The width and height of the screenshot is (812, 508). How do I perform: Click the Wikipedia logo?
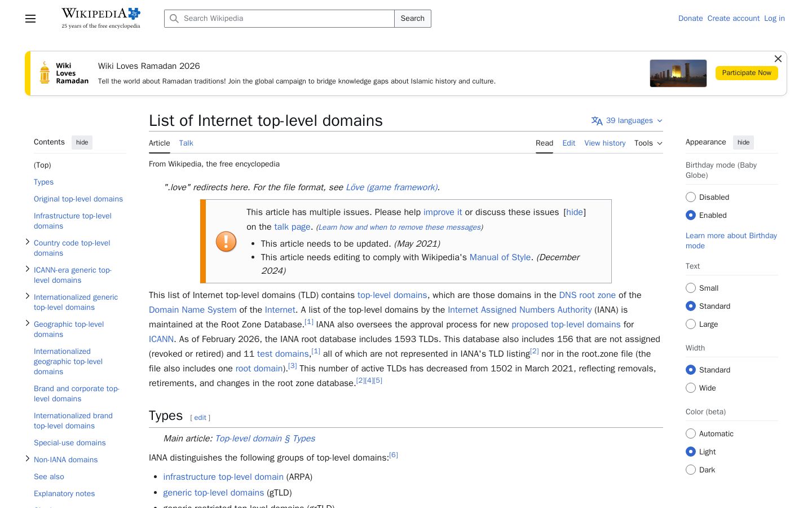click(x=101, y=18)
